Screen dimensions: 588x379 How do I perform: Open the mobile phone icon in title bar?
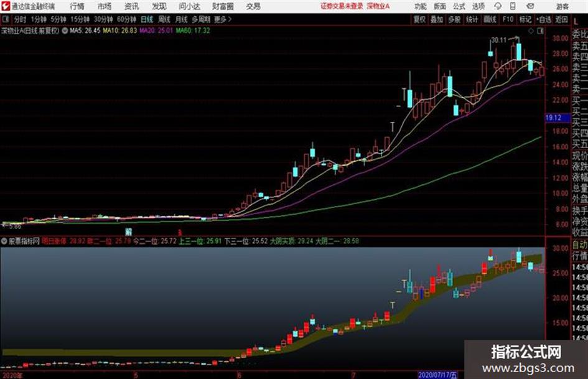[513, 6]
